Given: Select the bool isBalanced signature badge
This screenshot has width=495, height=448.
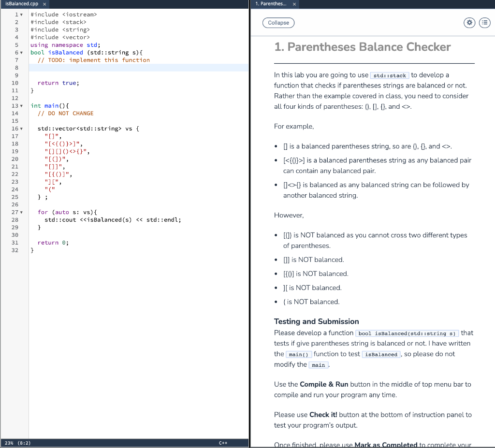Looking at the screenshot, I should [x=407, y=333].
